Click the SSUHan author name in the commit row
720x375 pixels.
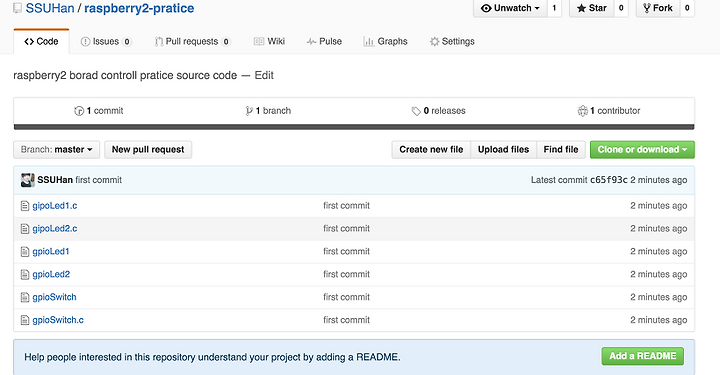point(55,180)
